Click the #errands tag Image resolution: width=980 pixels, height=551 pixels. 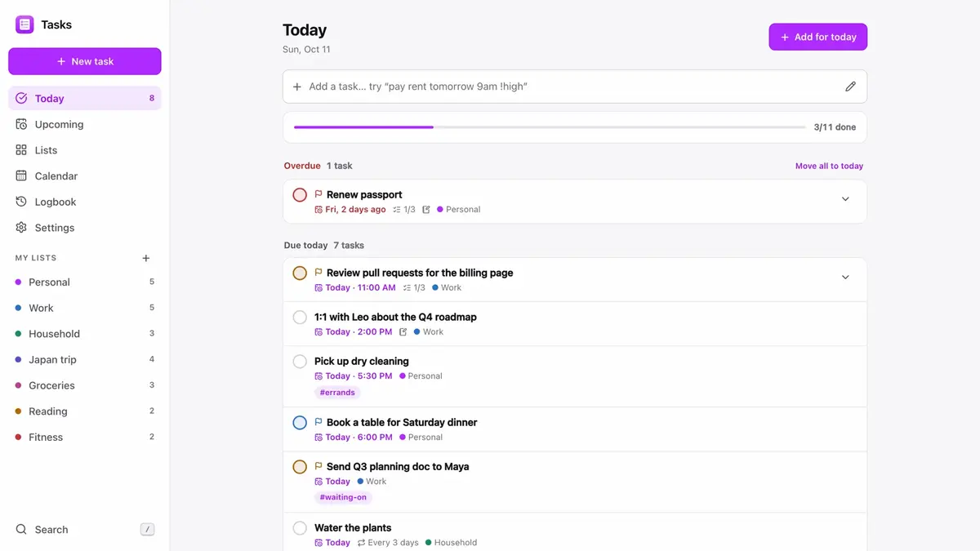pos(337,393)
